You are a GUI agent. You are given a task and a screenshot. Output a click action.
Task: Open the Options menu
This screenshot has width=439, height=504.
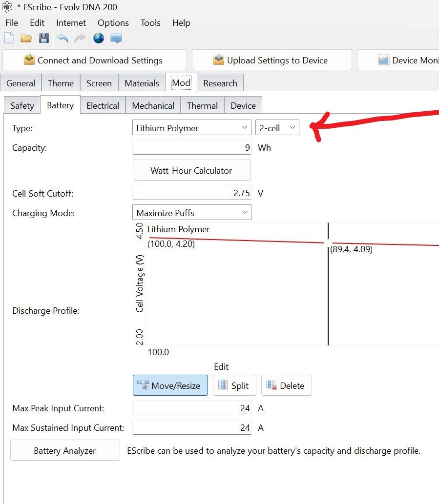point(113,23)
